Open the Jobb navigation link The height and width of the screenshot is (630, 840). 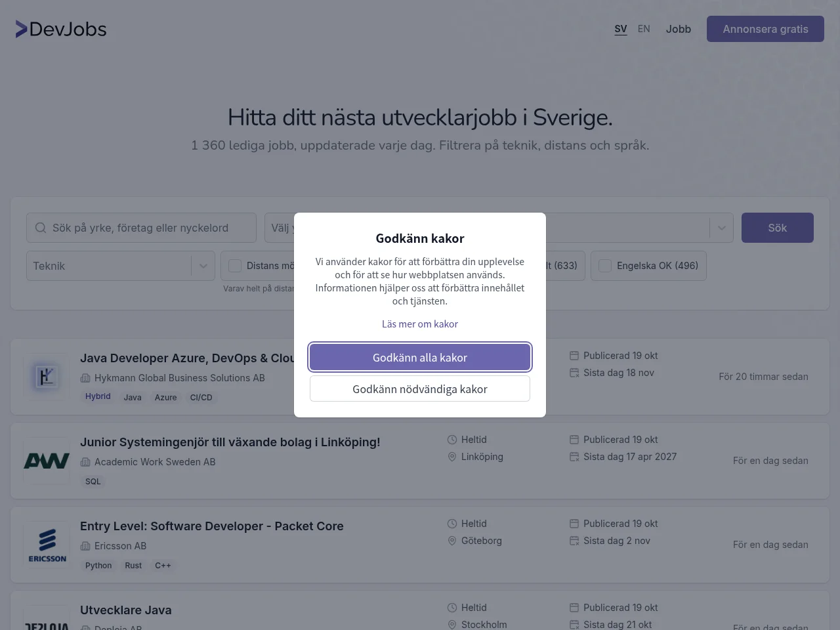pyautogui.click(x=679, y=29)
